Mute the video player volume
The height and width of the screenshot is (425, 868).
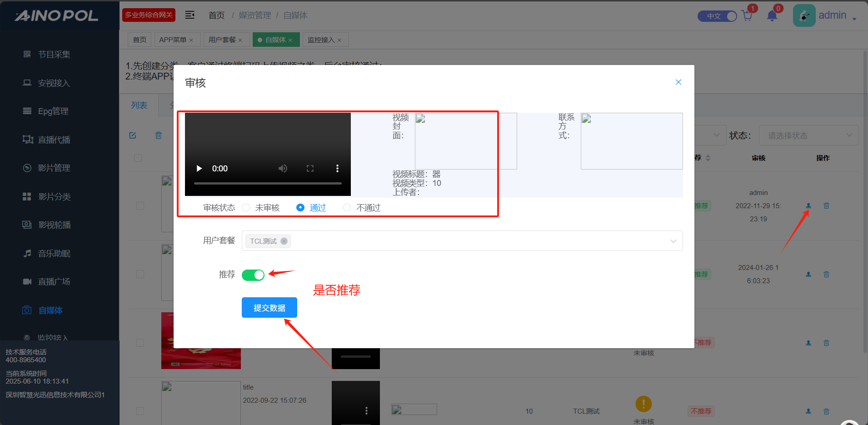[x=283, y=169]
